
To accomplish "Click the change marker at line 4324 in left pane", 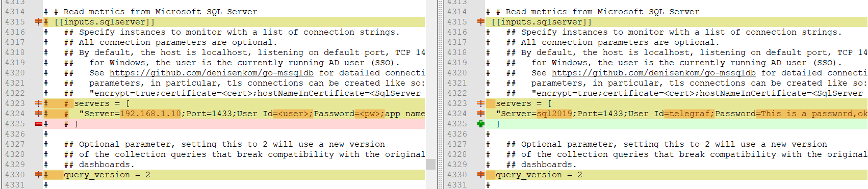I will pos(39,114).
